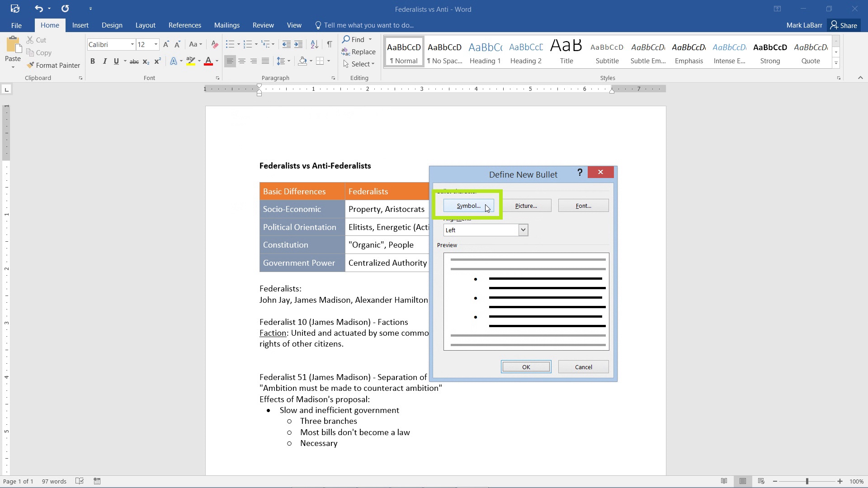Apply yellow text highlight color
868x488 pixels.
pyautogui.click(x=190, y=61)
